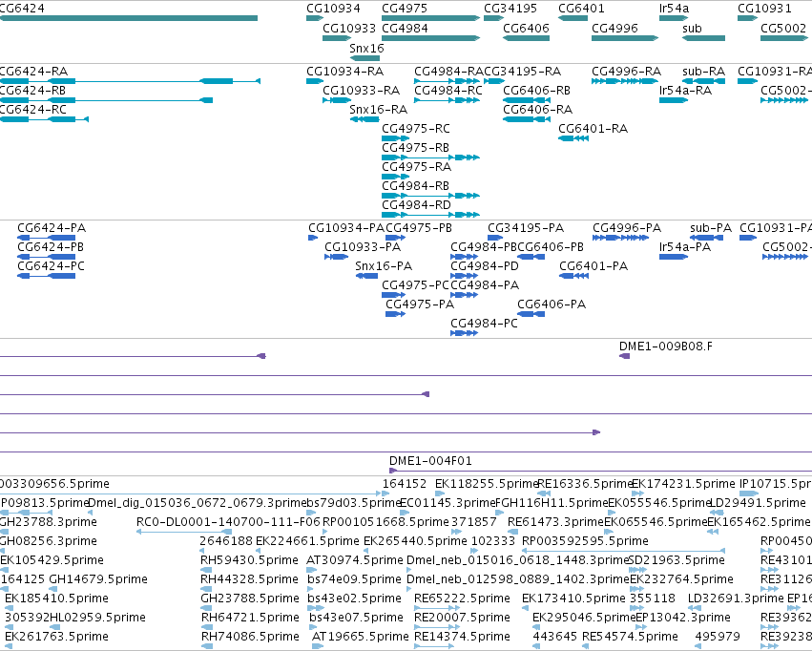Select the CG6401 gene feature
Screen dimensions: 812x651
(x=573, y=18)
